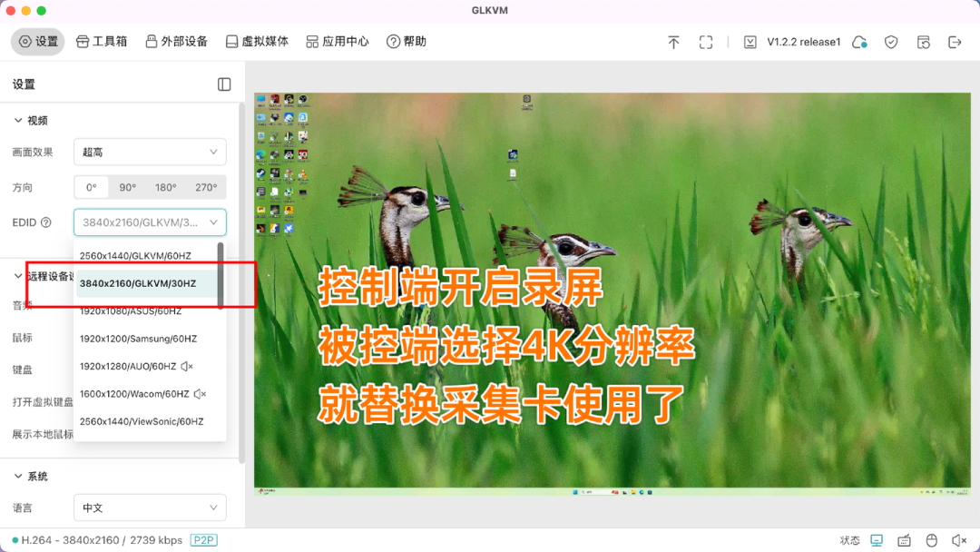Click the settings panel vertical scrollbar
The height and width of the screenshot is (552, 980).
(x=242, y=283)
